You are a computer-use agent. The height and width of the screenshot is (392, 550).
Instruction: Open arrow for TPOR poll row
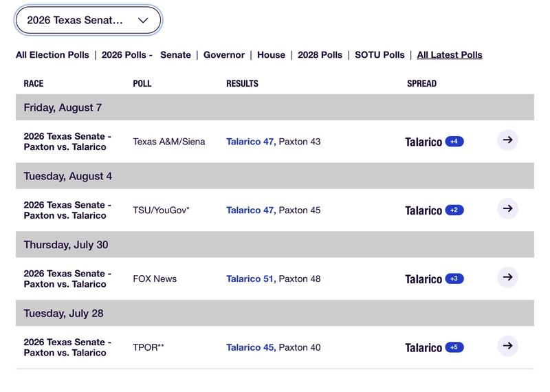507,346
